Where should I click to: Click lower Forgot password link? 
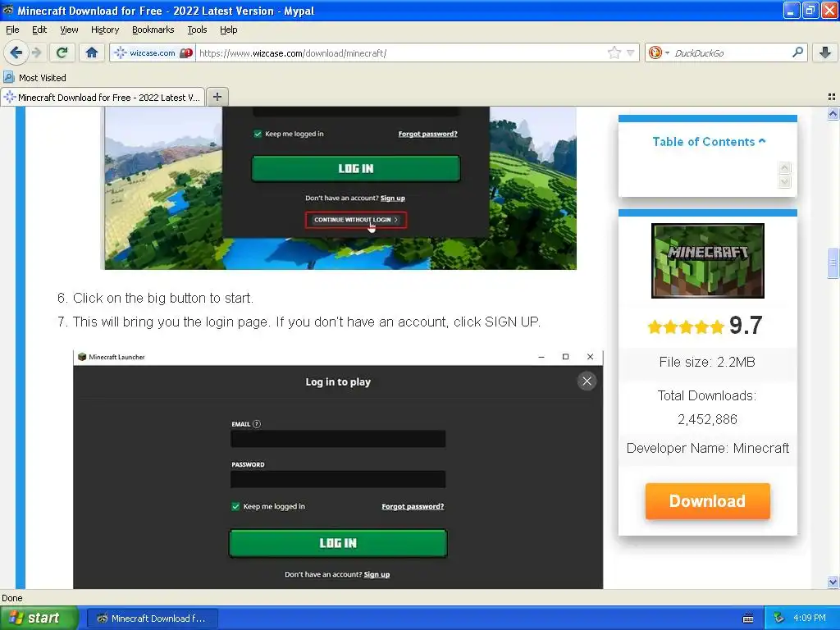(x=413, y=506)
